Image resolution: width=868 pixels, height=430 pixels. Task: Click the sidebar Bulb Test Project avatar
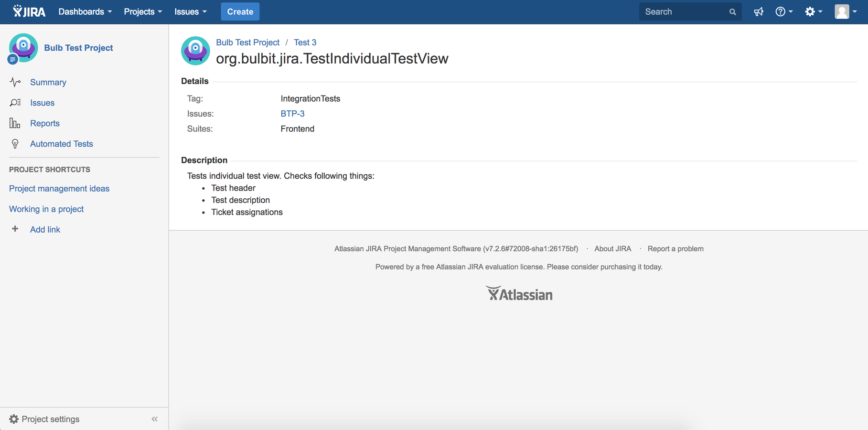coord(23,48)
